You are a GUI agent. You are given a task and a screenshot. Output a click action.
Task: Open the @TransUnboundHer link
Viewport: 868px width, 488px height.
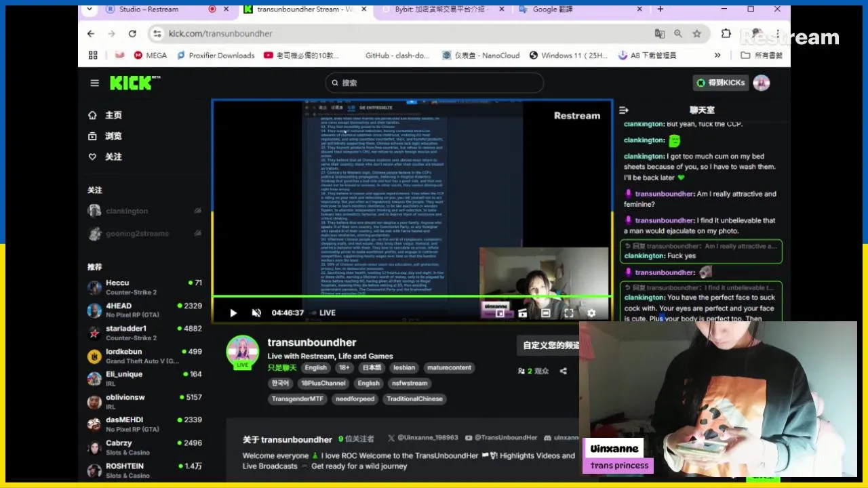click(x=501, y=438)
